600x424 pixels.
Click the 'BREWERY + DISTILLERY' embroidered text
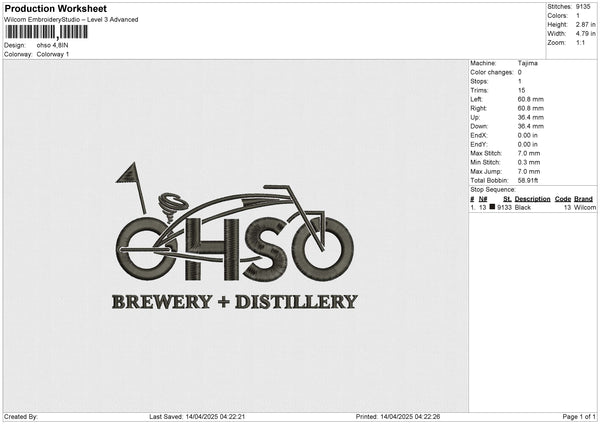coord(235,302)
